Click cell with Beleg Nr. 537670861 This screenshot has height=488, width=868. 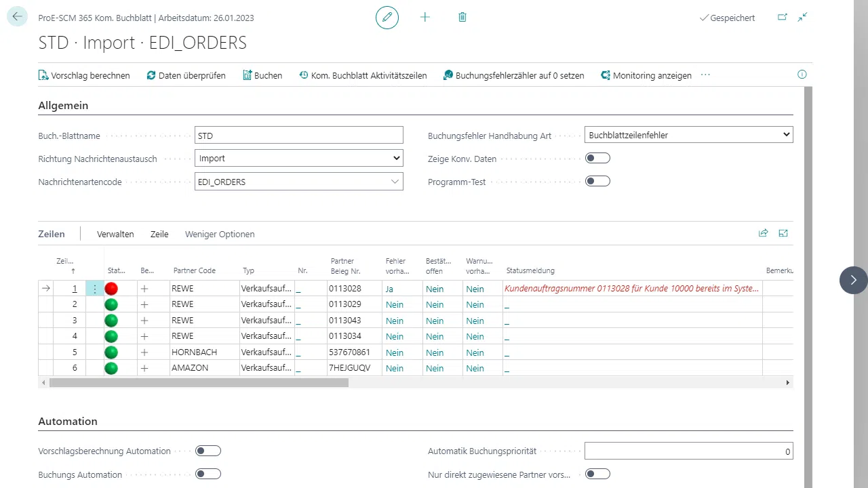(x=355, y=352)
